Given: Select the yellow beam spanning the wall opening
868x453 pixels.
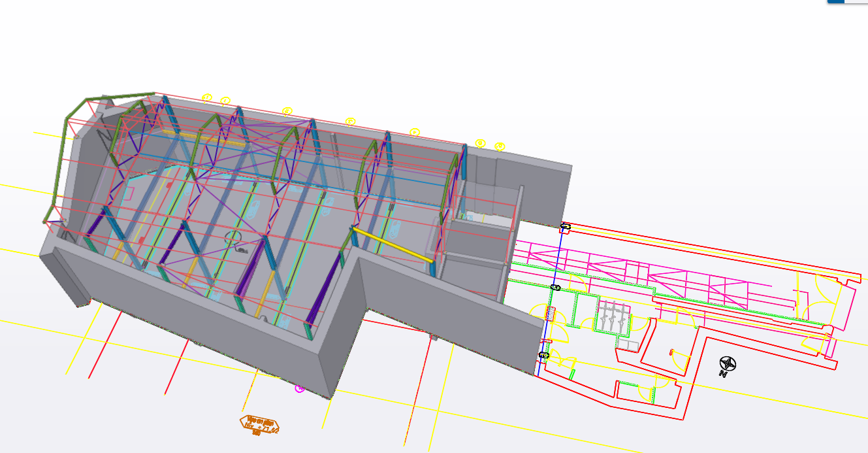Looking at the screenshot, I should coord(393,245).
